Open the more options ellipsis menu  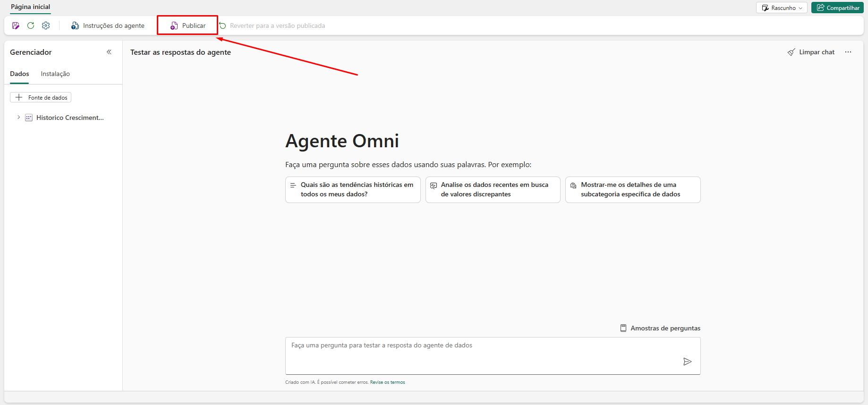point(848,52)
